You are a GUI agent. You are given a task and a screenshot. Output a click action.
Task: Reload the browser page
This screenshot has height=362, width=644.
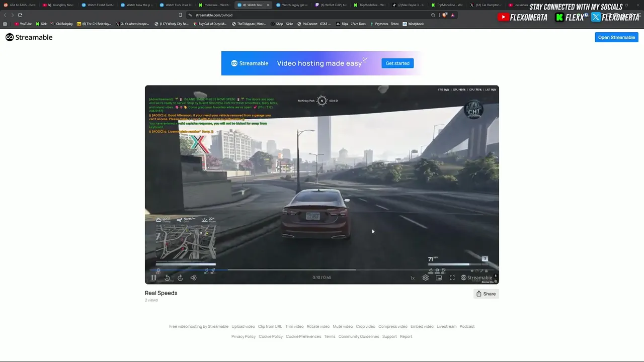pos(20,15)
